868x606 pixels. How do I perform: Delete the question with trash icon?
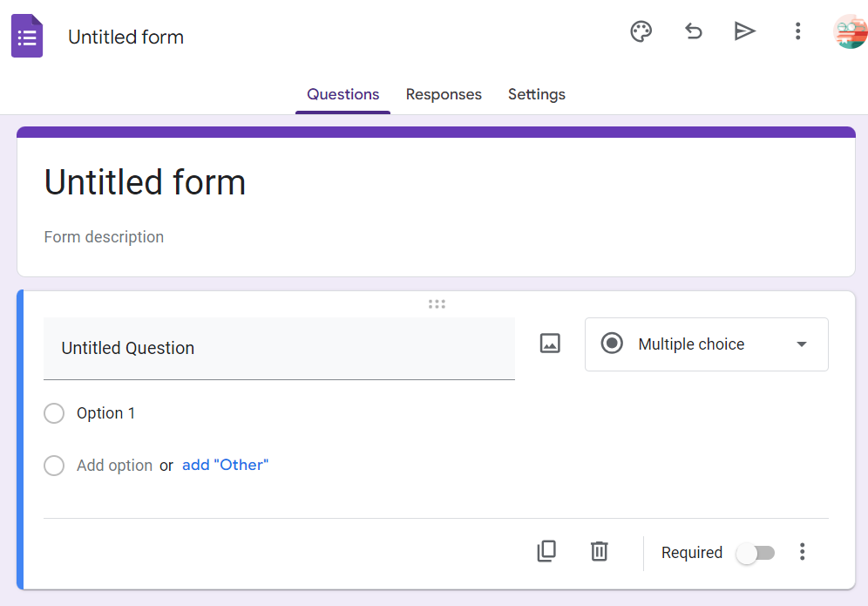tap(599, 551)
